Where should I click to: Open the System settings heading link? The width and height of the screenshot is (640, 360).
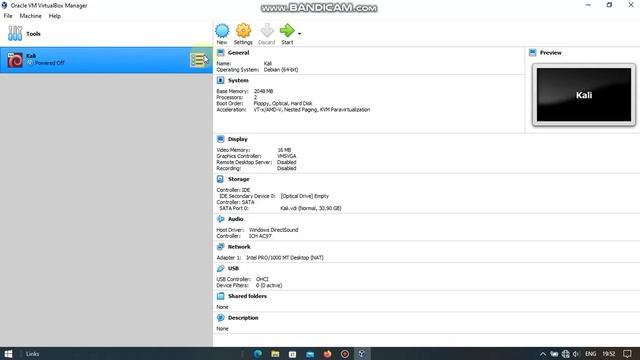(238, 80)
